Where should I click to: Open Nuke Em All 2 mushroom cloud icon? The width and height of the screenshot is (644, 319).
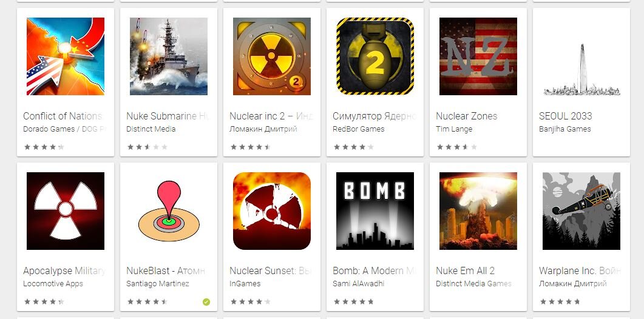pos(478,211)
